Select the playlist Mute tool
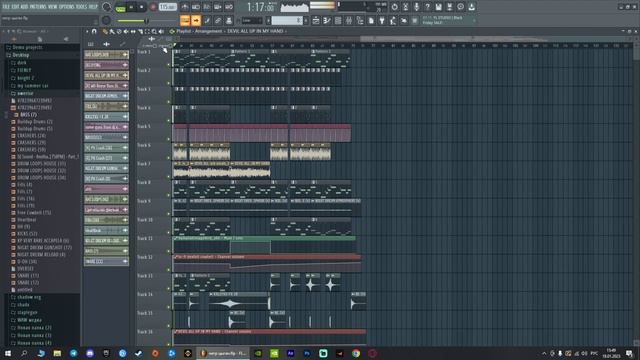This screenshot has width=640, height=360. tap(126, 31)
